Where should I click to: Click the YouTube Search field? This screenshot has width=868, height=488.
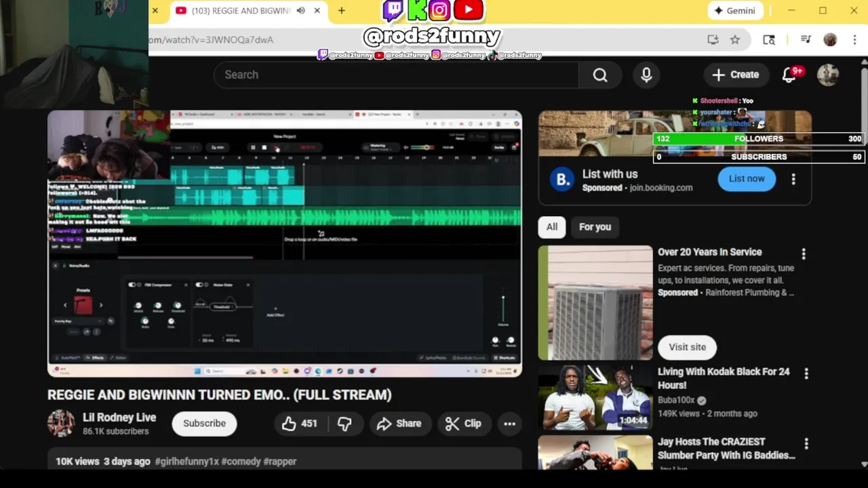[x=396, y=75]
